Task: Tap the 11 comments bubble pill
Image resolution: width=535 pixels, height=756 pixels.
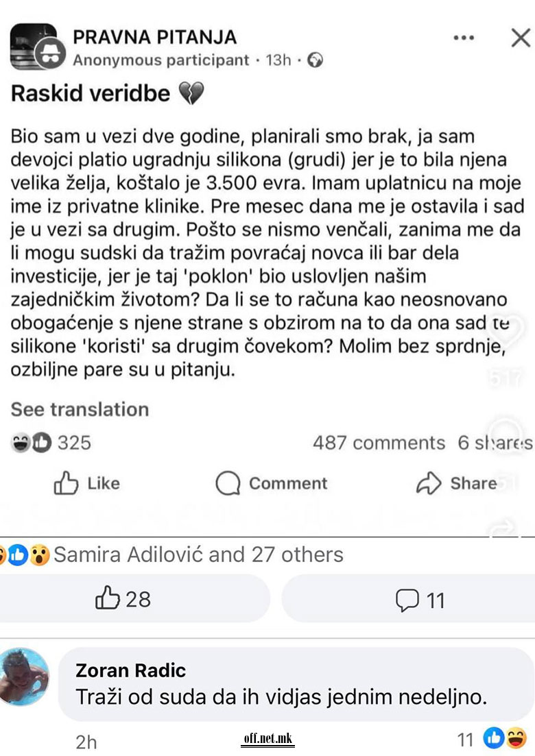Action: (420, 600)
